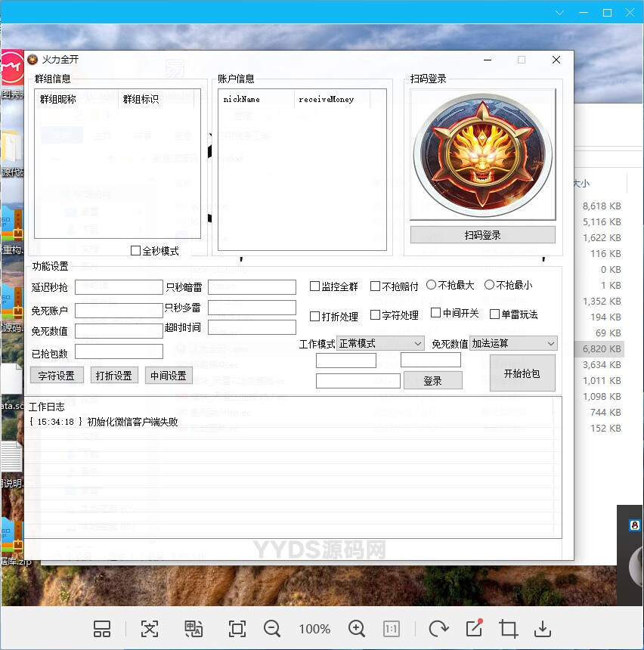644x650 pixels.
Task: Open the thumbnail grid view in viewer toolbar
Action: click(102, 629)
